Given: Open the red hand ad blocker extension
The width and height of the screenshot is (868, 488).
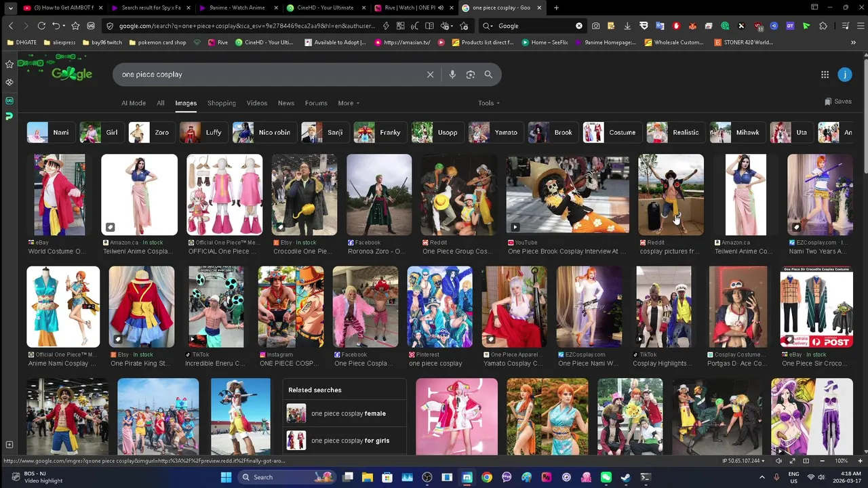Looking at the screenshot, I should (676, 26).
